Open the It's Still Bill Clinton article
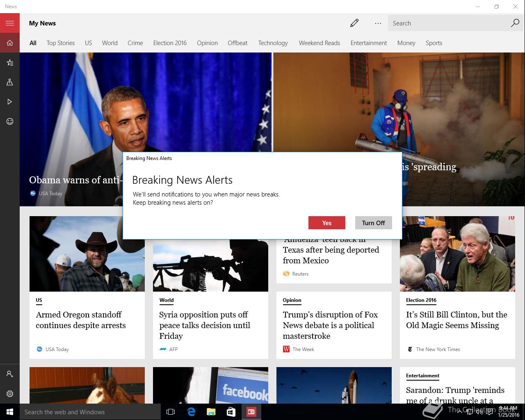 (457, 320)
